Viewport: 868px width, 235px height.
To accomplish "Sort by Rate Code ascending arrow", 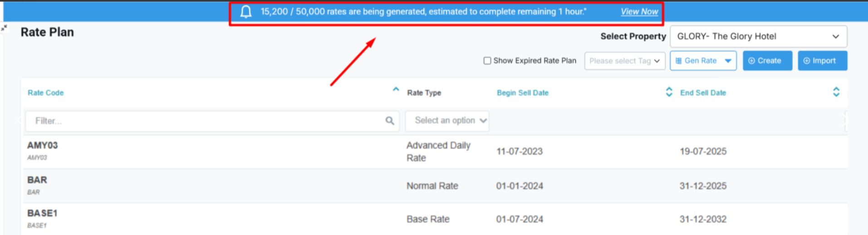I will pos(396,90).
